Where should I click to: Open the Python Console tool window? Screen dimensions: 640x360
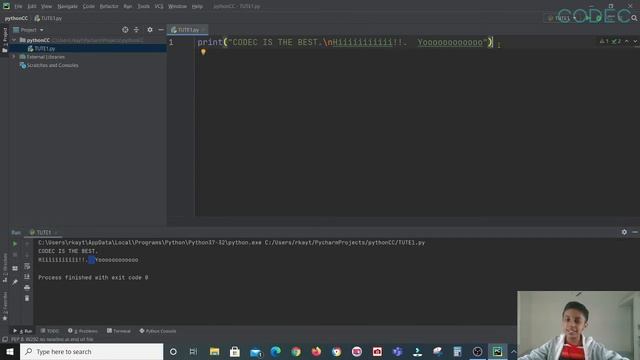pyautogui.click(x=158, y=331)
